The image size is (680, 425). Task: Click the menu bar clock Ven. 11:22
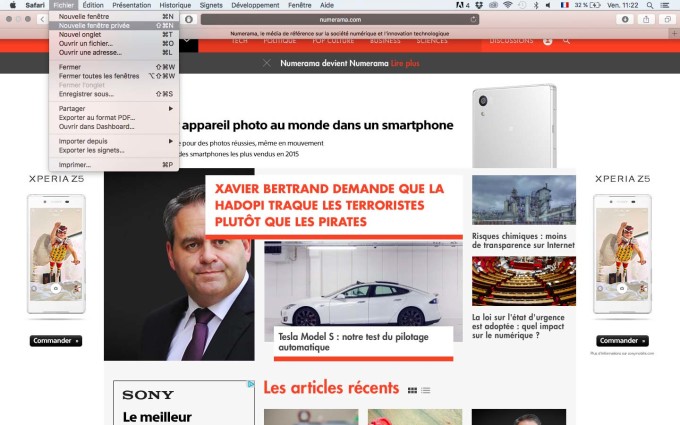(623, 5)
